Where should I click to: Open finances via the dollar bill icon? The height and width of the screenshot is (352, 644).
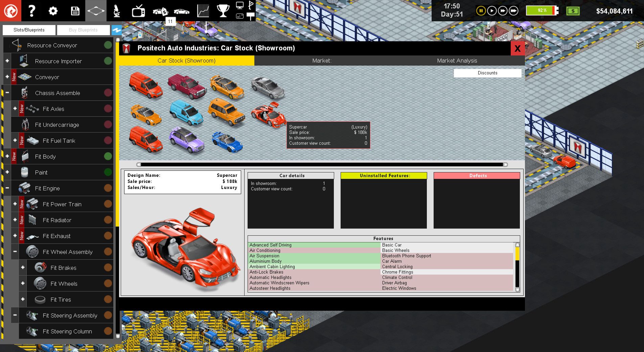(573, 11)
